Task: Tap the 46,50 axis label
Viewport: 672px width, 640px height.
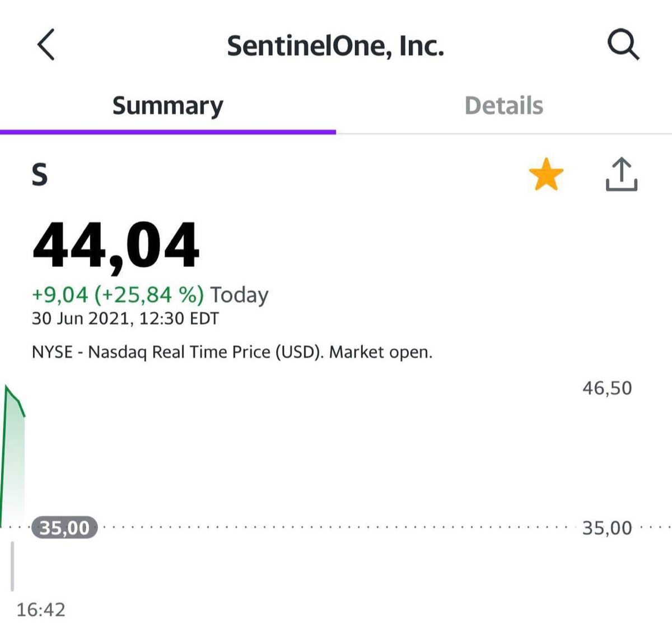Action: (607, 388)
